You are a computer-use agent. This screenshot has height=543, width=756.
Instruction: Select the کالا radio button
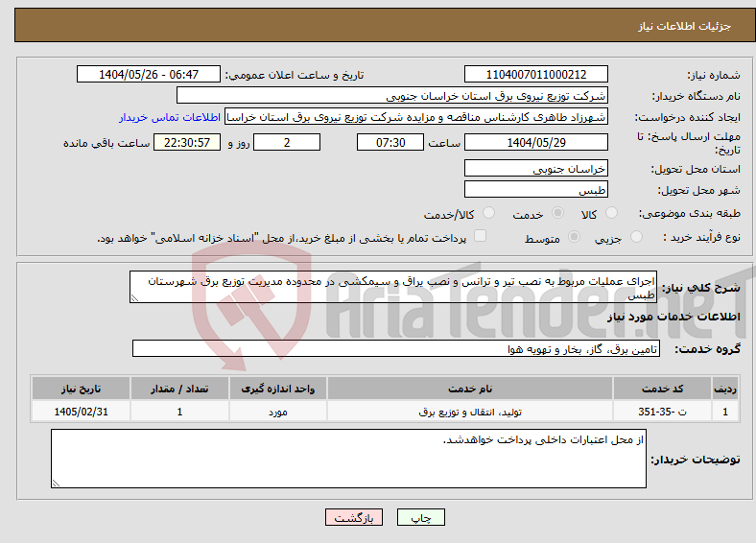(x=611, y=213)
